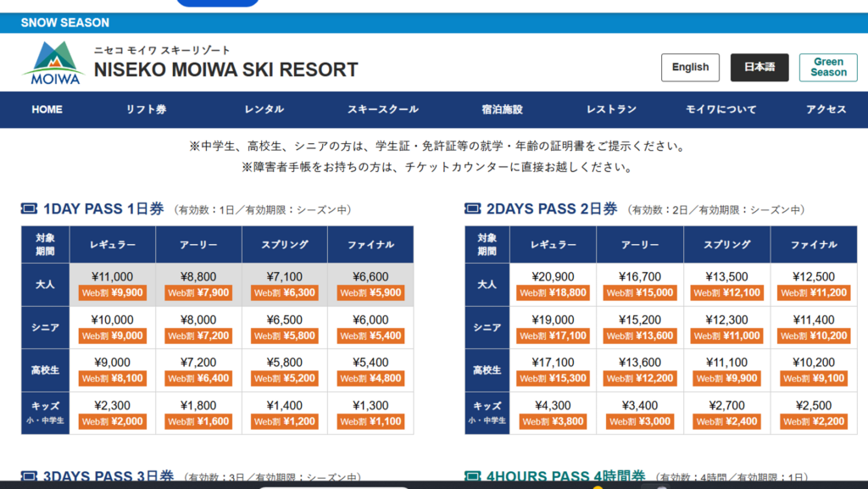Open the リフト券 menu item
Image resolution: width=868 pixels, height=489 pixels.
[x=146, y=109]
